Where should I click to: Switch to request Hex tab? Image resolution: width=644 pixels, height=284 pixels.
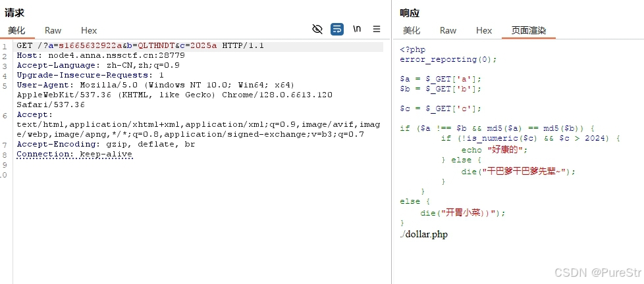pos(89,30)
